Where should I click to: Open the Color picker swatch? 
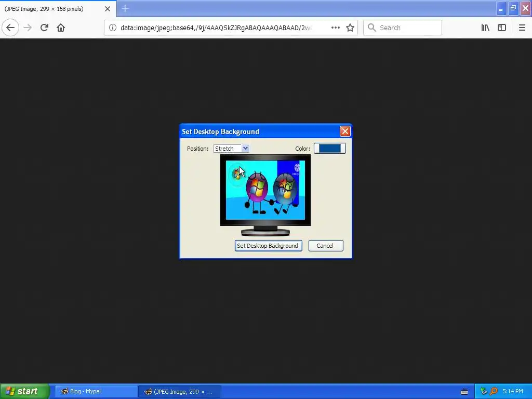tap(330, 148)
